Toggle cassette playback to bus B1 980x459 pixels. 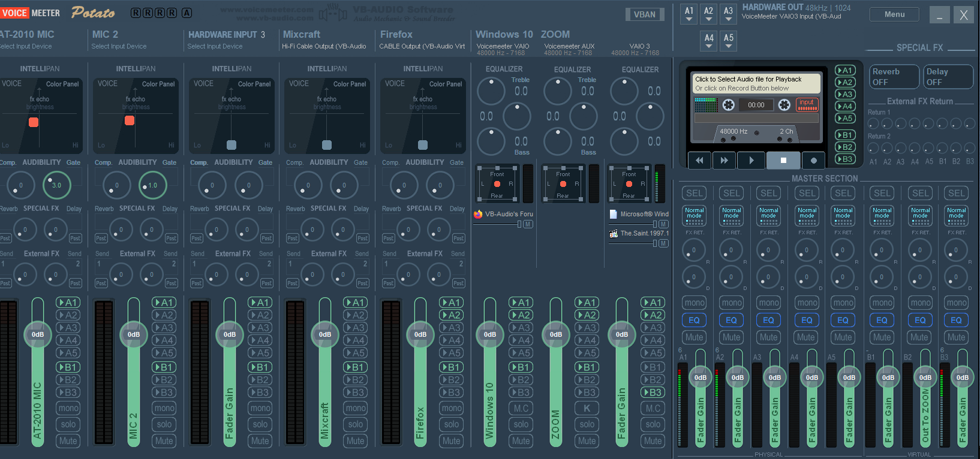(845, 135)
